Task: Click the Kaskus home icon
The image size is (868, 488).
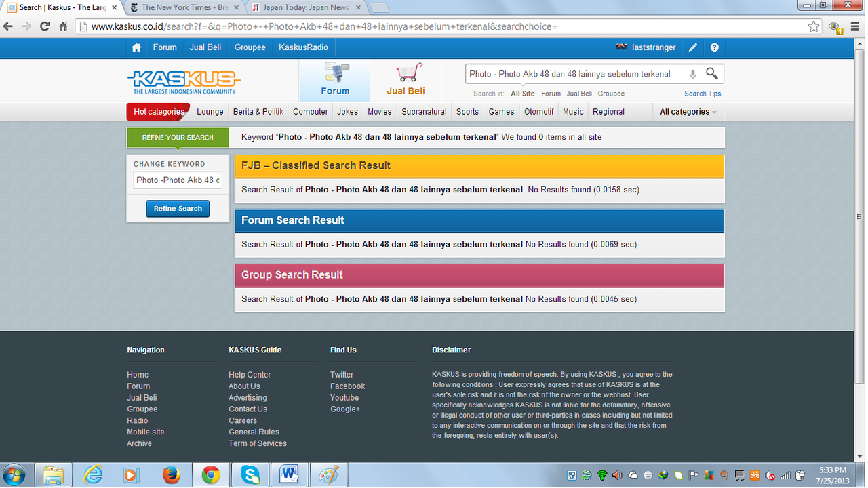Action: (136, 47)
